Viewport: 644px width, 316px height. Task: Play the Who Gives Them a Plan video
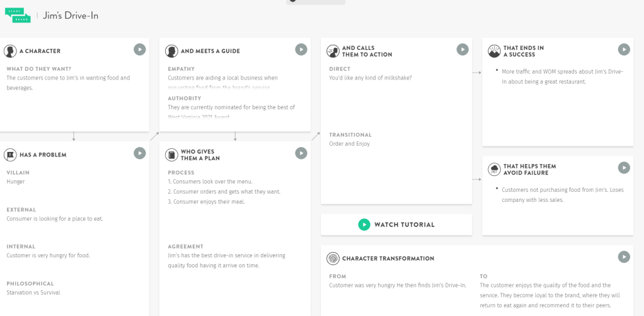coord(301,153)
